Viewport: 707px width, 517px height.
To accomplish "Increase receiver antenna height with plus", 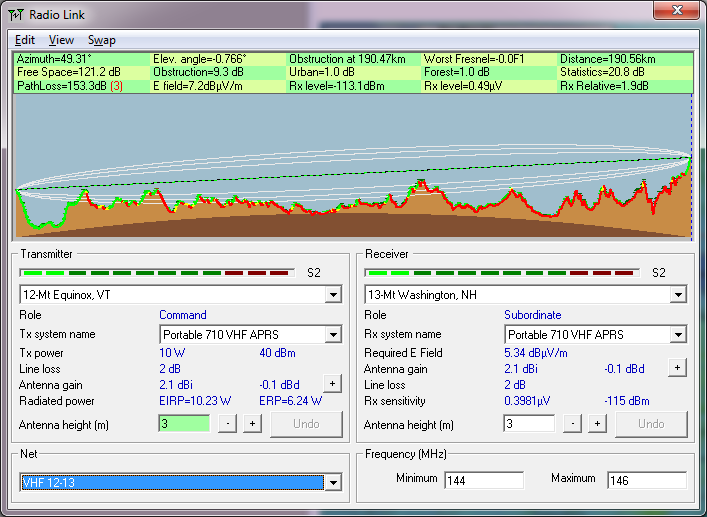I will point(597,424).
